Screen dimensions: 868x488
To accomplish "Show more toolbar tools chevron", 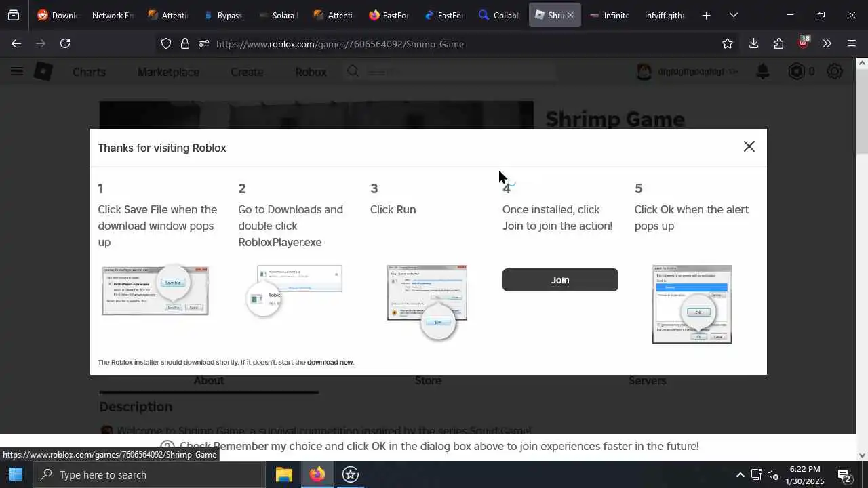I will pos(827,43).
